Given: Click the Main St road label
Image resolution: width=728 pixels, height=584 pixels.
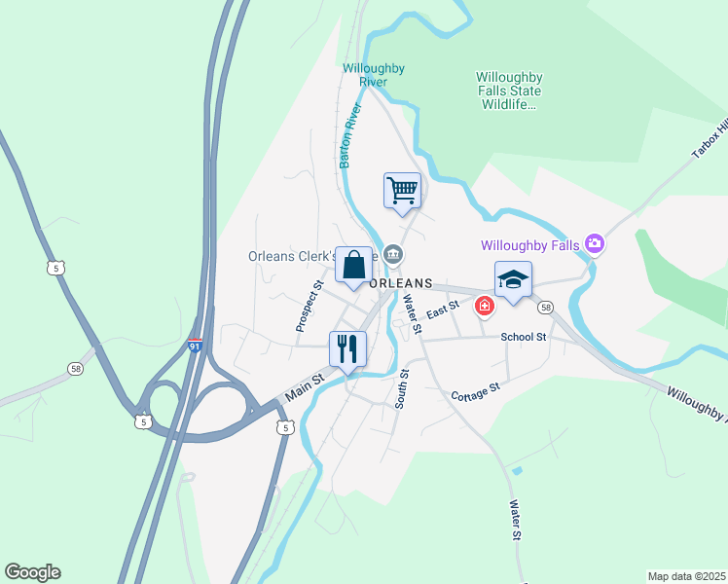Looking at the screenshot, I should [305, 387].
